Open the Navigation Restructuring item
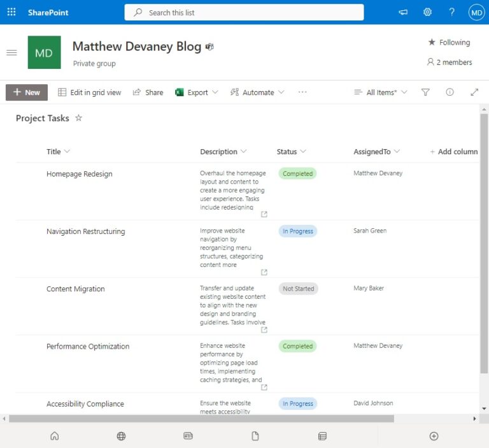This screenshot has height=448, width=489. pyautogui.click(x=86, y=231)
